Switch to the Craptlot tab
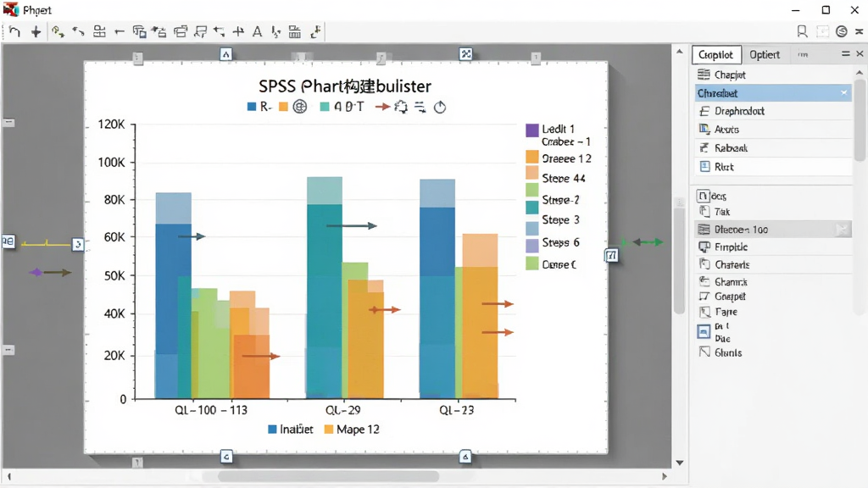The image size is (868, 488). pyautogui.click(x=716, y=55)
